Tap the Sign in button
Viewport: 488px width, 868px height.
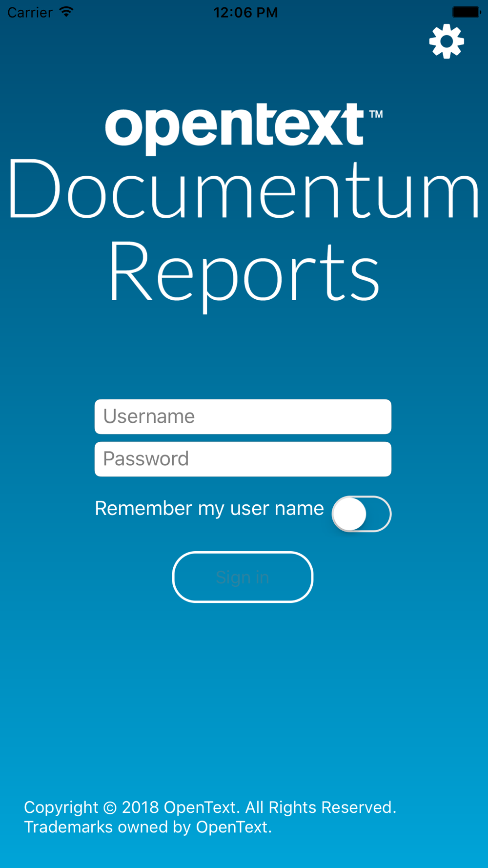243,577
